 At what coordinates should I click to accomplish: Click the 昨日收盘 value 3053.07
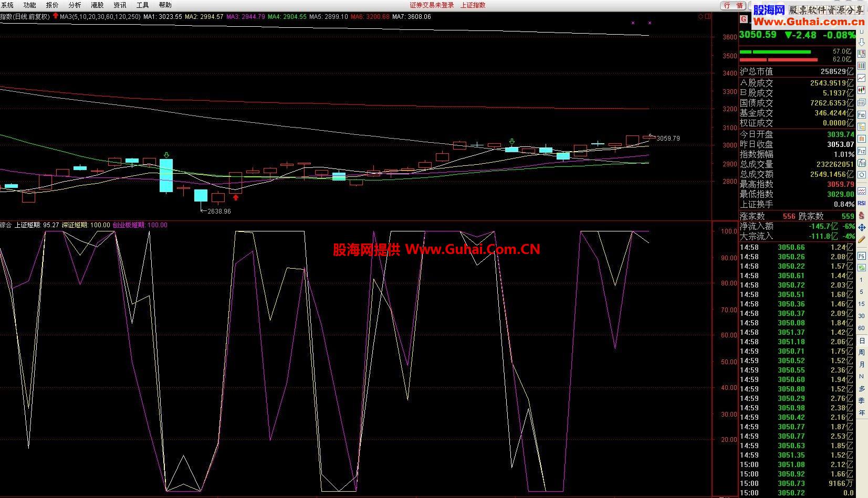click(x=841, y=144)
